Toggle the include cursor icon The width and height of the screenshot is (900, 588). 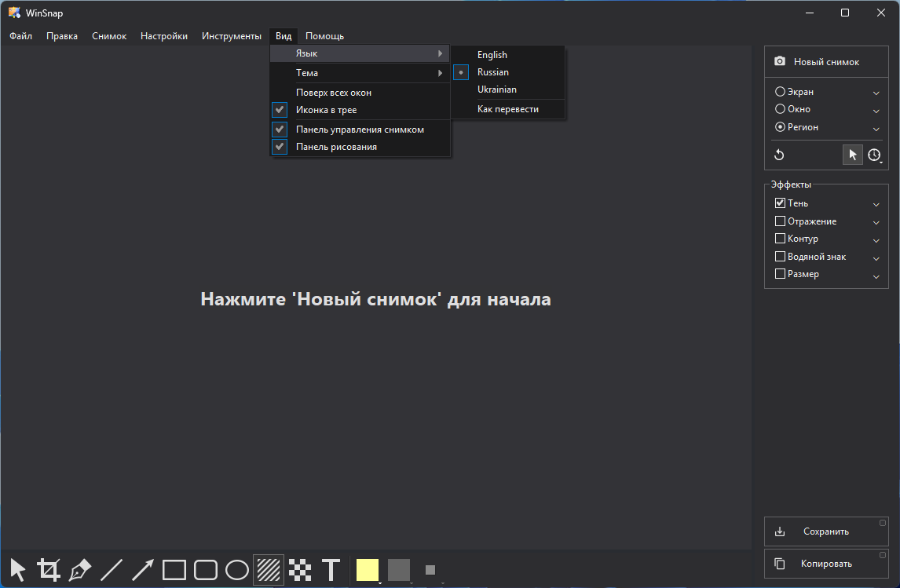(852, 155)
